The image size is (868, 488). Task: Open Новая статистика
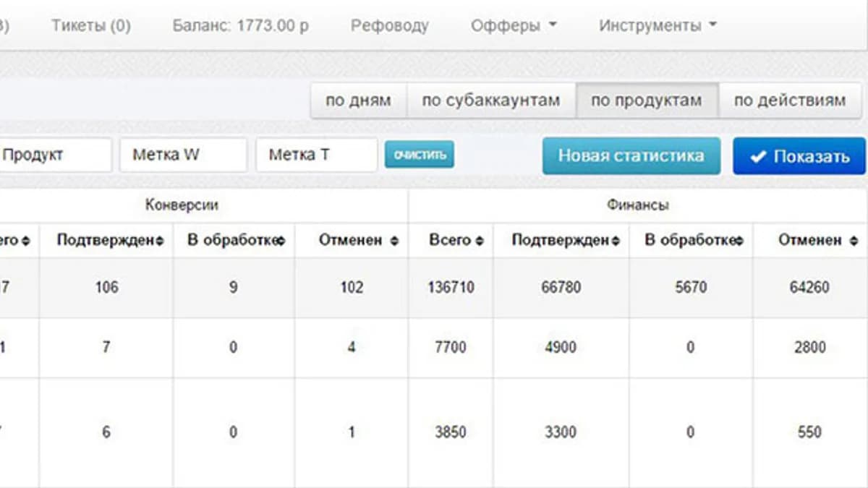(x=631, y=155)
